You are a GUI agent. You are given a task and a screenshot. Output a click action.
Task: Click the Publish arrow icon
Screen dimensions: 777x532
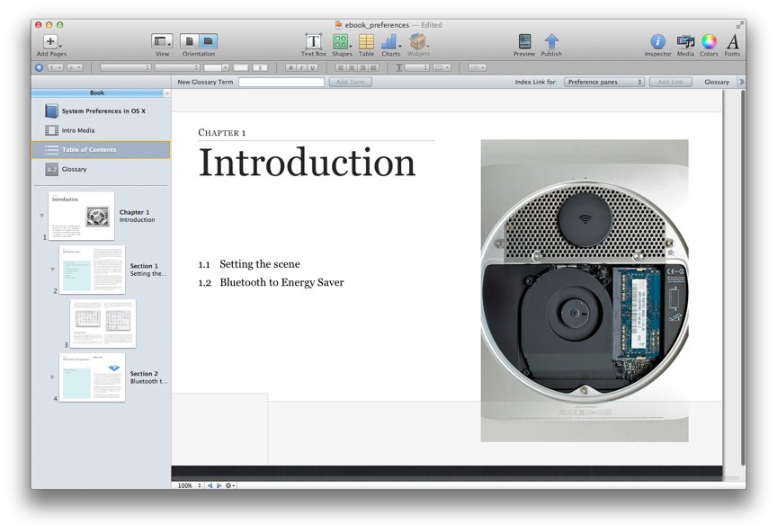click(551, 41)
